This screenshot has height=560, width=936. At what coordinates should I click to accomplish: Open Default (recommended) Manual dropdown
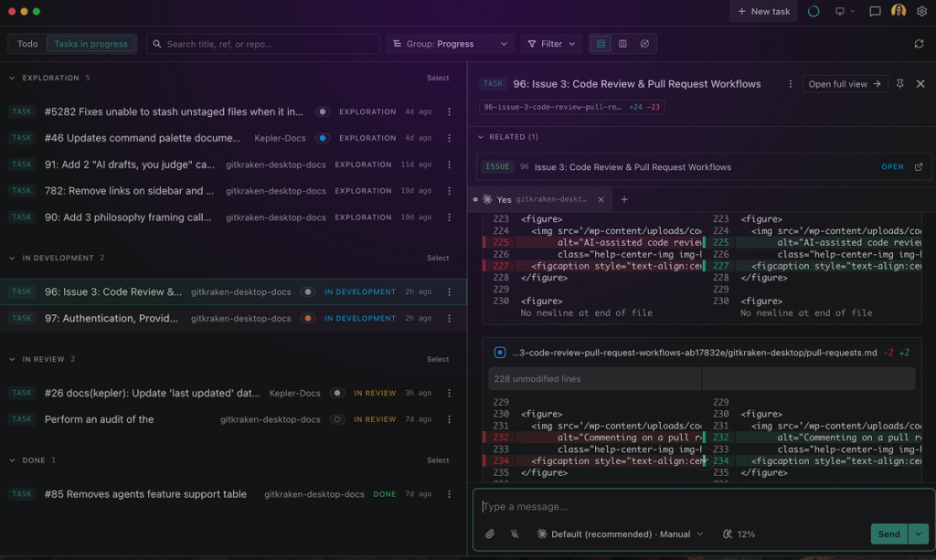pos(621,534)
